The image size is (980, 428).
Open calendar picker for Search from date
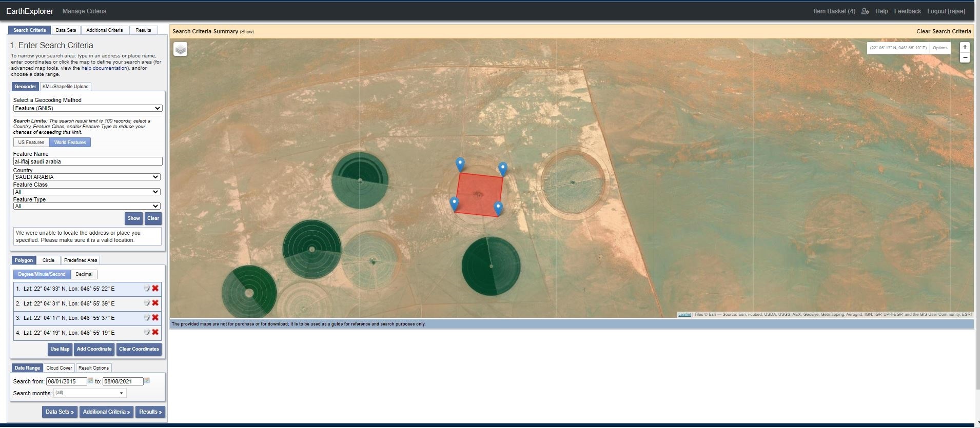91,381
